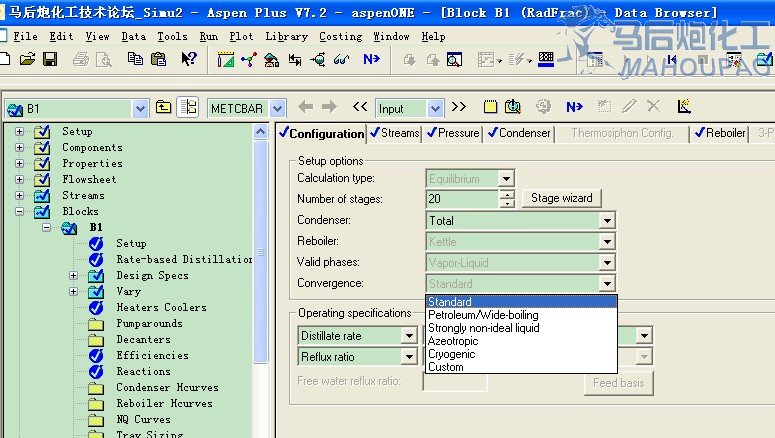Open the Condenser type dropdown
Screen dimensions: 775x438
(606, 220)
